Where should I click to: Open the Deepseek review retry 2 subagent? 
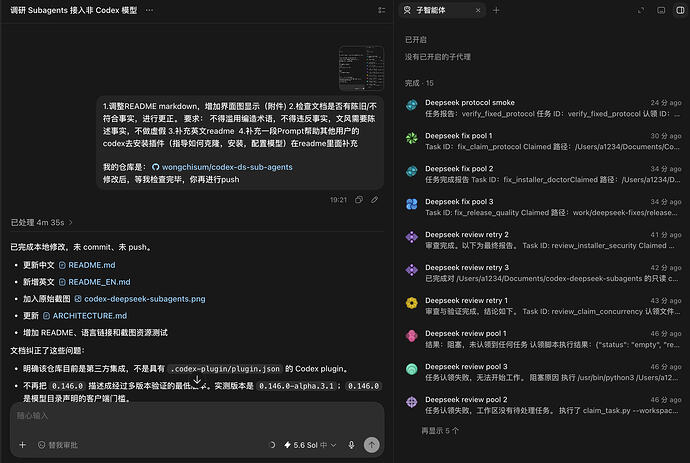(542, 240)
